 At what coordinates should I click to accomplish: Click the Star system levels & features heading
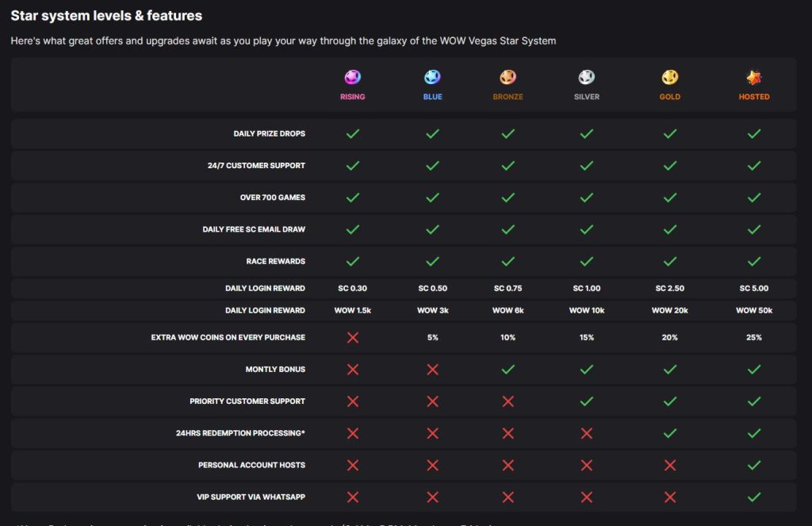106,15
